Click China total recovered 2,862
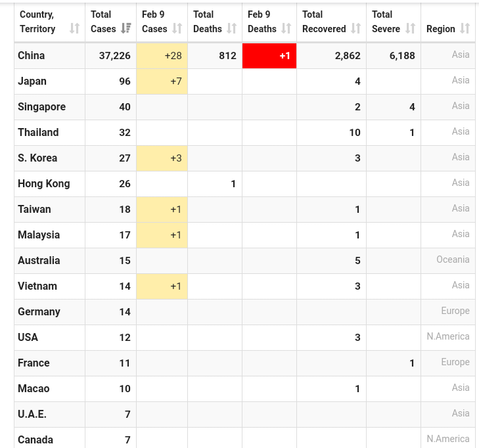479x448 pixels. coord(348,56)
